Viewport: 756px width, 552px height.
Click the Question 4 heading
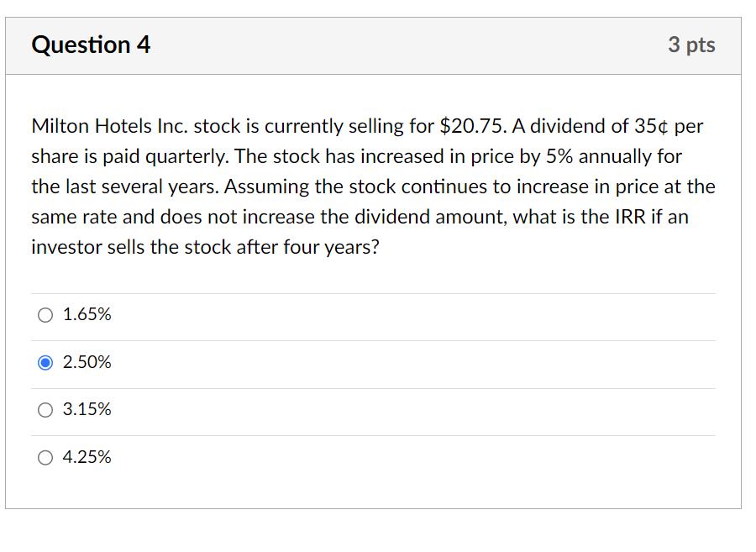coord(91,45)
